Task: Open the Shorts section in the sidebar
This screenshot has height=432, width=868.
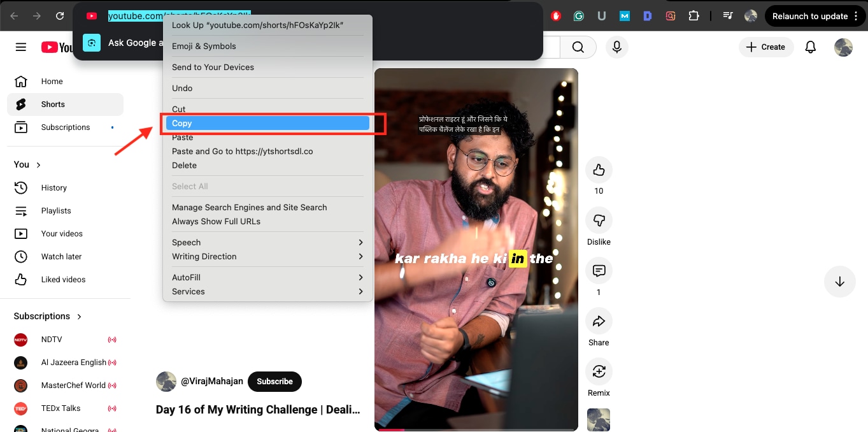Action: 52,104
